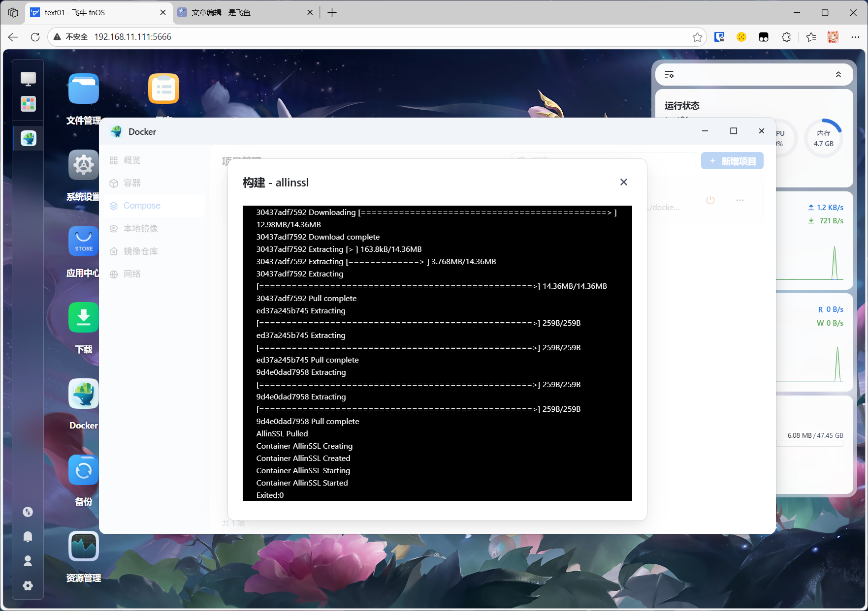Select 容器 in Docker sidebar
Image resolution: width=868 pixels, height=611 pixels.
click(x=132, y=183)
